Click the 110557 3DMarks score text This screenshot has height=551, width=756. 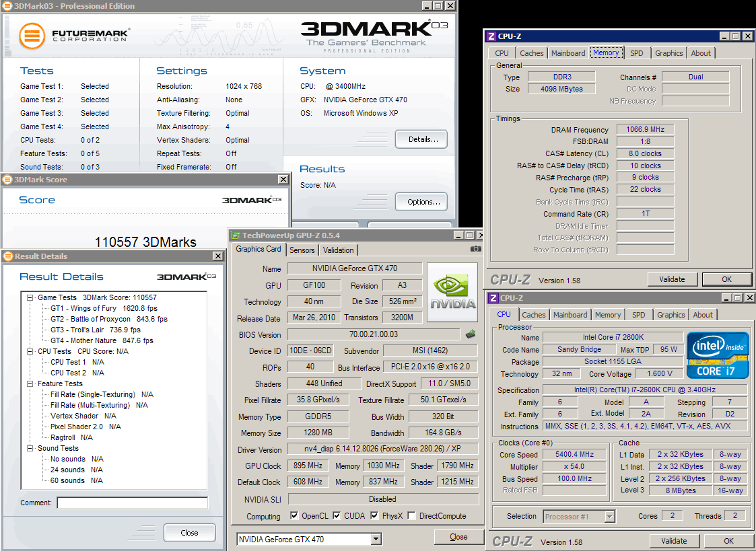145,242
